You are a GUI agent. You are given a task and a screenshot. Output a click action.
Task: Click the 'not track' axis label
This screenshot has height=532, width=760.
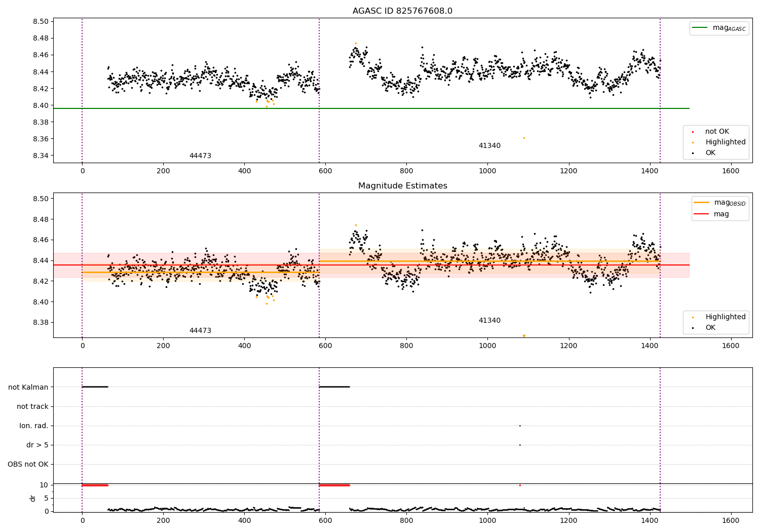tap(32, 406)
